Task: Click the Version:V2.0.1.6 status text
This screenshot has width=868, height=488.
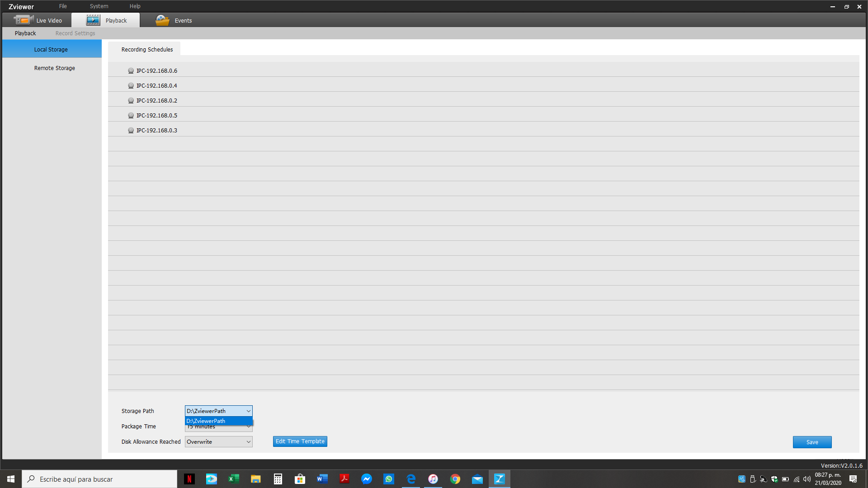Action: [x=841, y=465]
